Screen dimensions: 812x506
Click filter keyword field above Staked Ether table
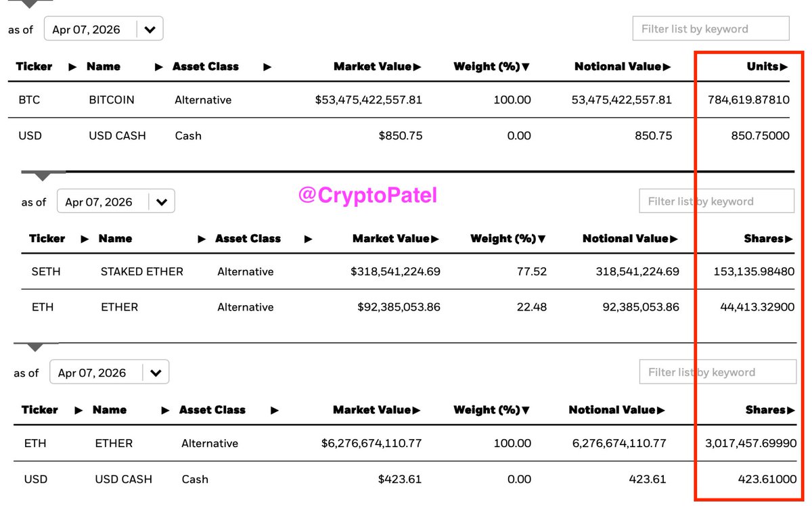point(716,202)
